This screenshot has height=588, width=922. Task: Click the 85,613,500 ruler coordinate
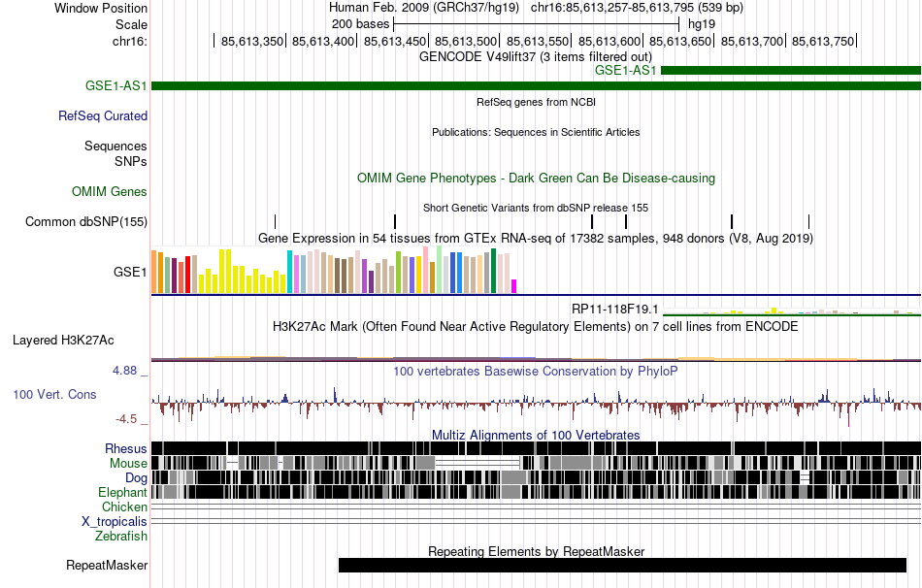click(x=466, y=41)
